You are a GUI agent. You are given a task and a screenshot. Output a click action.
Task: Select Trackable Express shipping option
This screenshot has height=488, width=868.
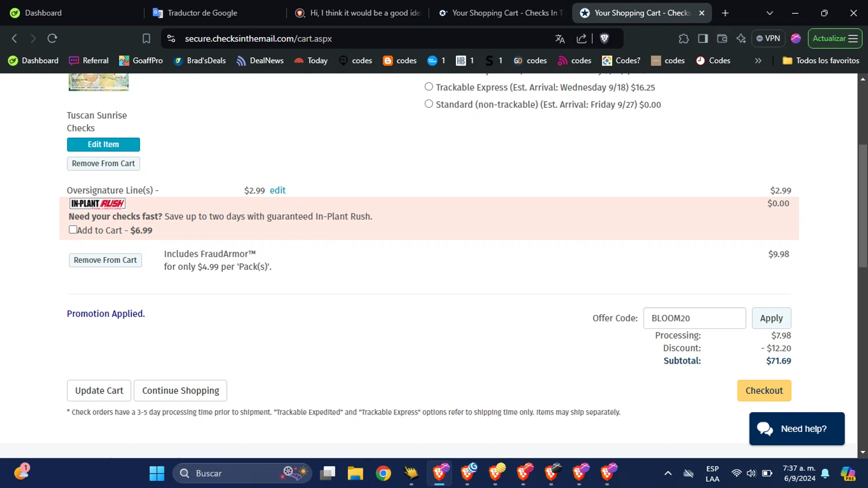pyautogui.click(x=429, y=87)
